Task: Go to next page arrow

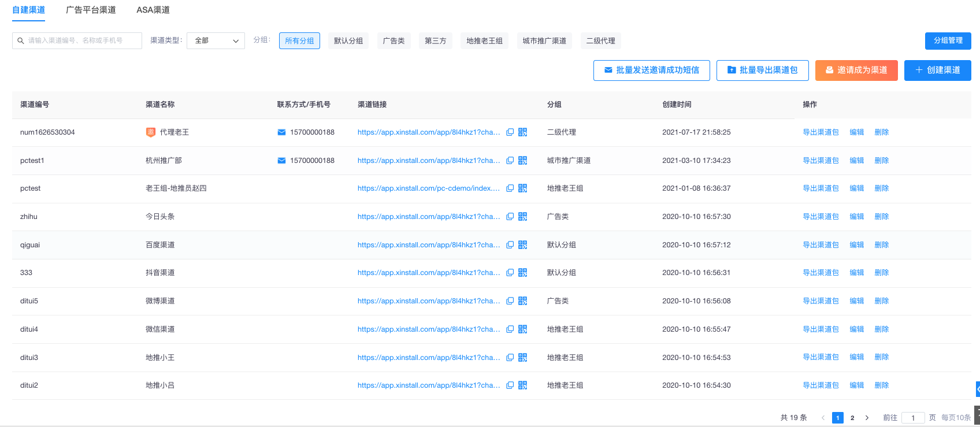Action: pos(867,418)
